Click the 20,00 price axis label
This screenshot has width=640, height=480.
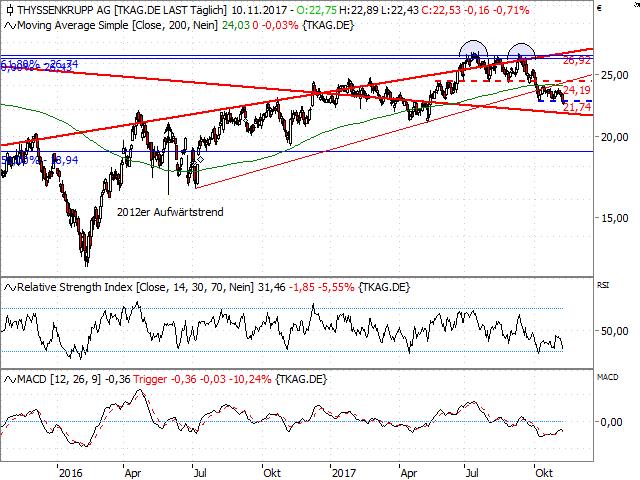click(615, 137)
